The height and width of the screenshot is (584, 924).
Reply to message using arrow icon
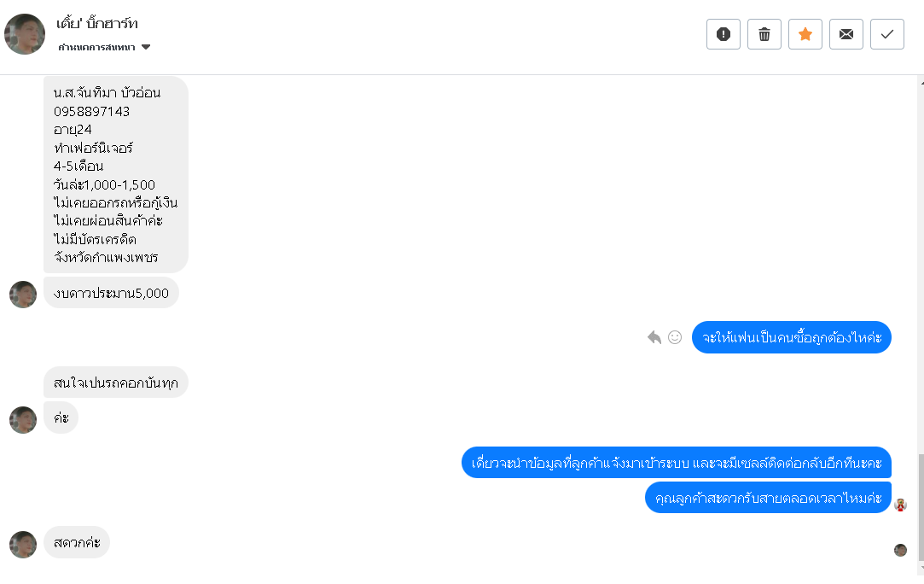[x=654, y=337]
